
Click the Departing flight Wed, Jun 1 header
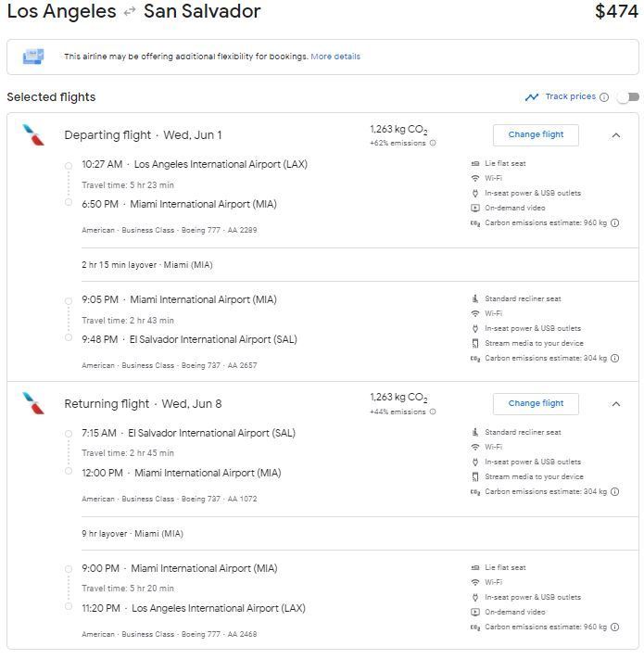[143, 135]
